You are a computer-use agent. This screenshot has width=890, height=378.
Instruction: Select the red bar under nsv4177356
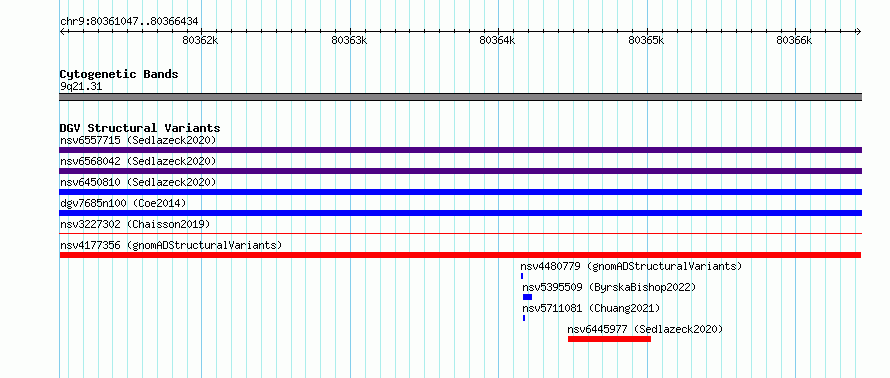pos(460,255)
